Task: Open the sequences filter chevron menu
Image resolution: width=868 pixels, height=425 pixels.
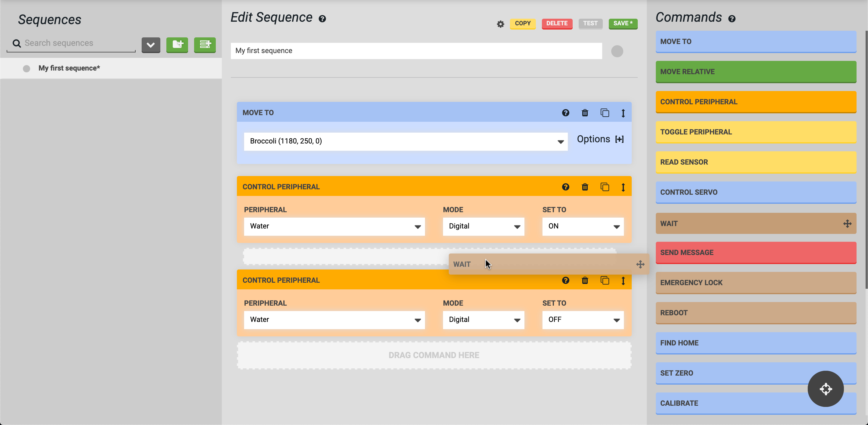Action: 151,45
